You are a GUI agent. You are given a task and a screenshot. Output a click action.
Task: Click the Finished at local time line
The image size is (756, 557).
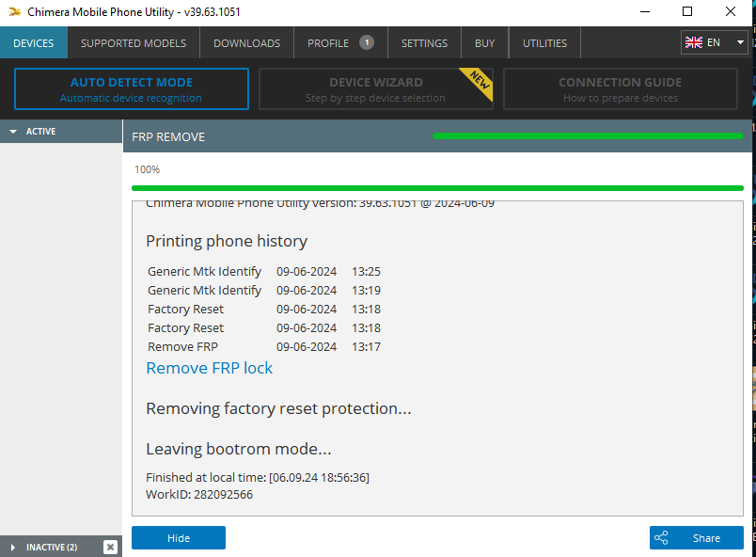tap(258, 477)
